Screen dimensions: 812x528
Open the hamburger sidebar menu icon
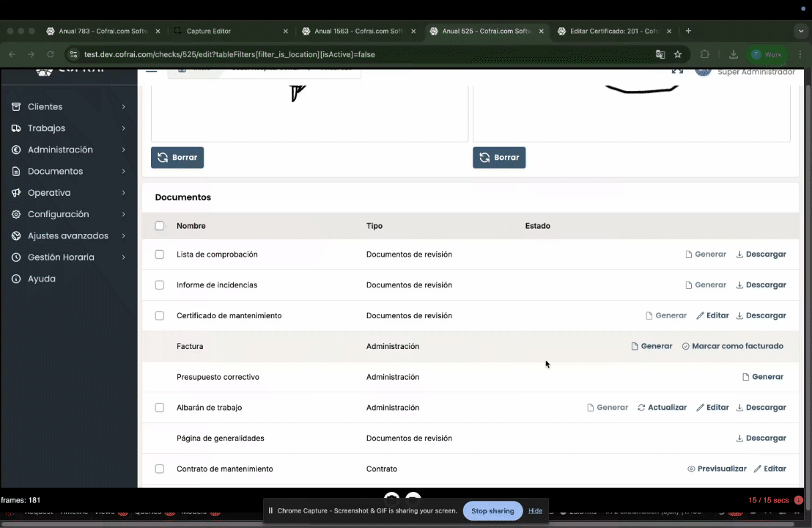(151, 70)
